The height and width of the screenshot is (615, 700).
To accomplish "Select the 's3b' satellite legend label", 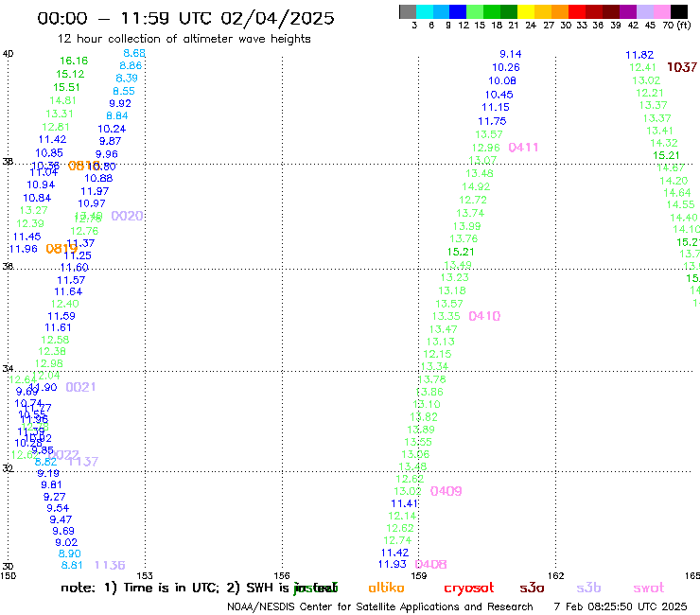I will coord(588,588).
